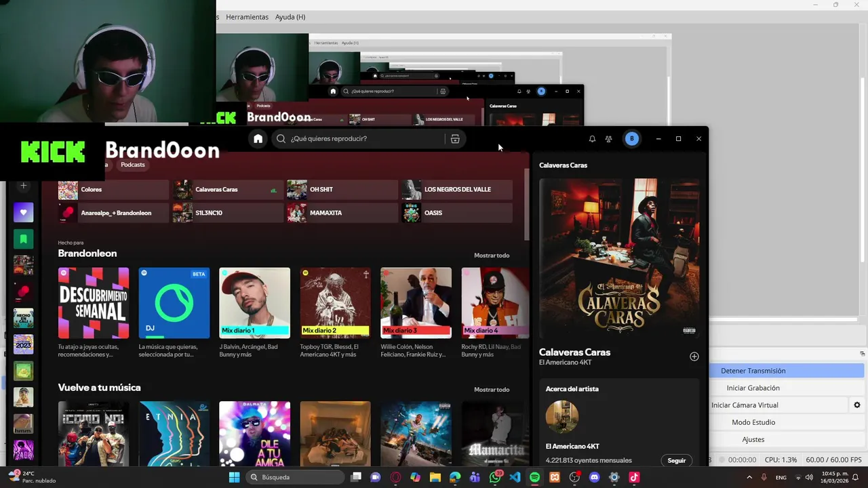Open the OH SHIT shortcut tile
The width and height of the screenshot is (868, 488).
coord(342,190)
